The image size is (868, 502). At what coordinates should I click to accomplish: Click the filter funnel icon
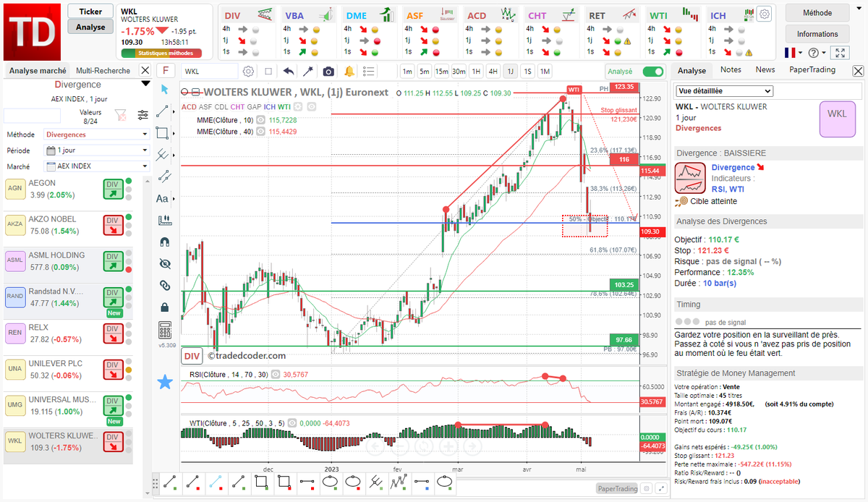(x=121, y=114)
